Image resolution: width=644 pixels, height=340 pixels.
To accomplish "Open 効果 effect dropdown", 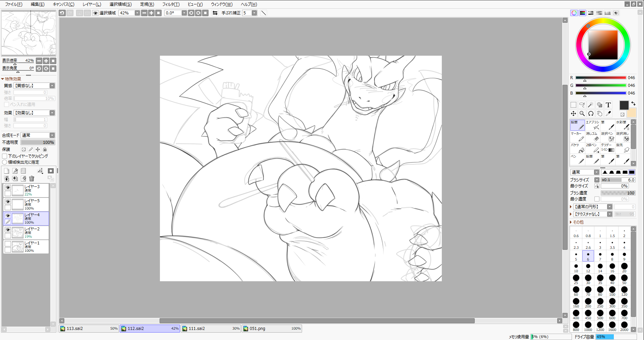I will click(52, 113).
